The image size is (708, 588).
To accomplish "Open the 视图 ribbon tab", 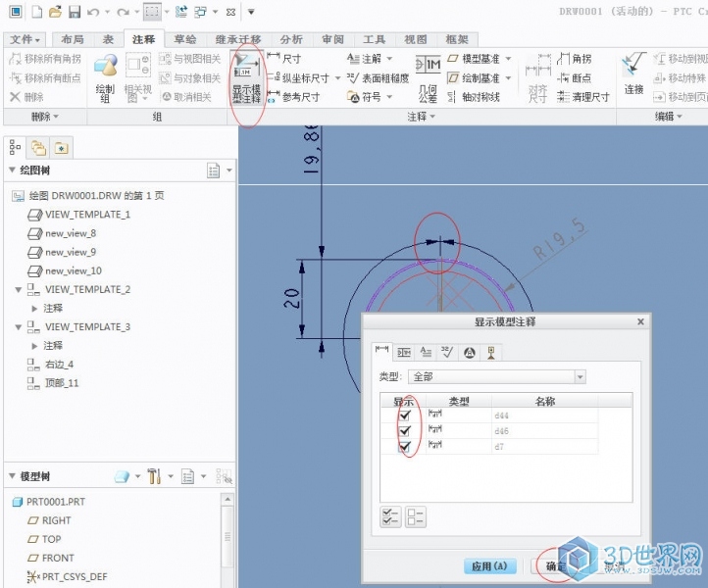I will (416, 40).
